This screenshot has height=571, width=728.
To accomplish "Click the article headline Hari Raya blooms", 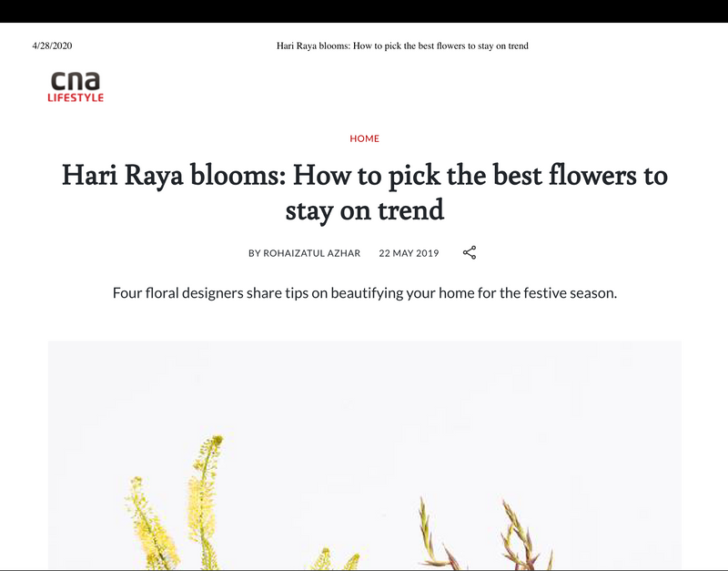I will [x=365, y=192].
